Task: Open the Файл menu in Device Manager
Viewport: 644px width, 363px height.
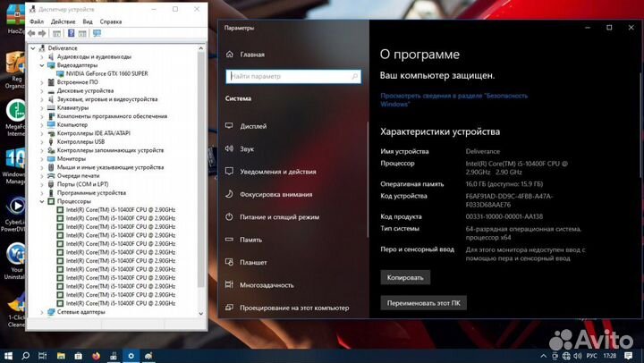Action: point(37,21)
